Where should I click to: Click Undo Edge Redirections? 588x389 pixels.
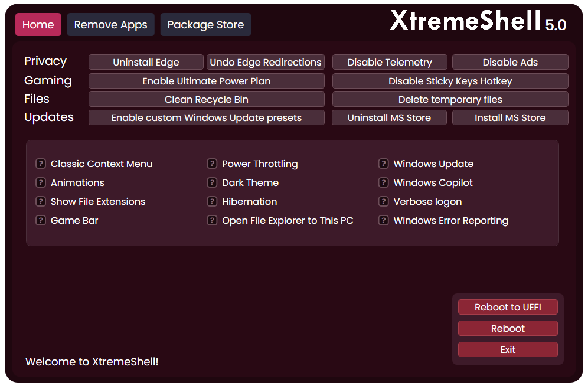tap(266, 62)
